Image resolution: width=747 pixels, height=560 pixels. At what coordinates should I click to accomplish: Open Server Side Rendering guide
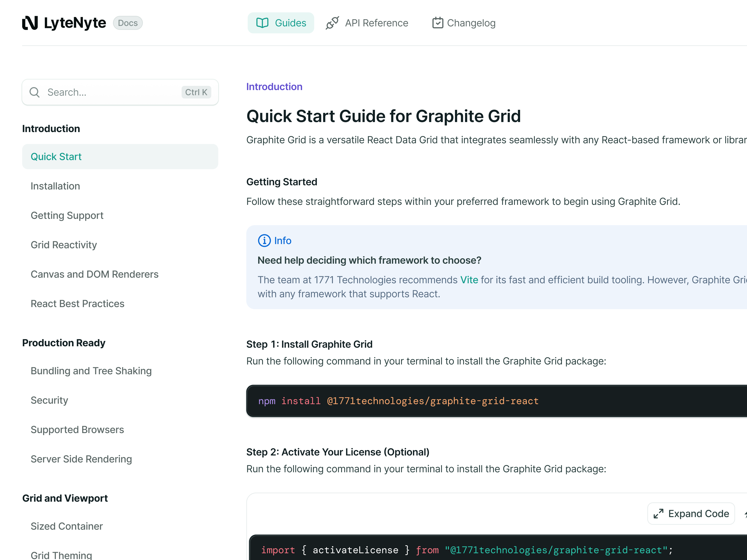click(81, 459)
